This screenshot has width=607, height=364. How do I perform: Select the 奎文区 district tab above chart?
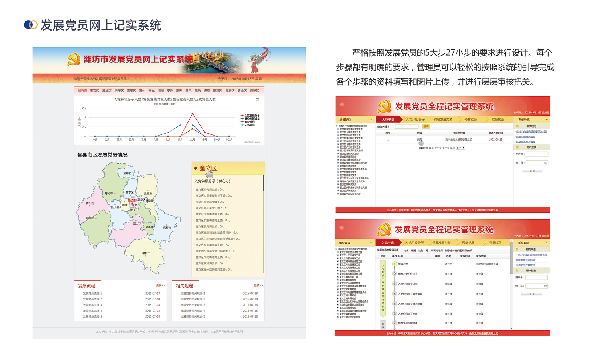[94, 91]
